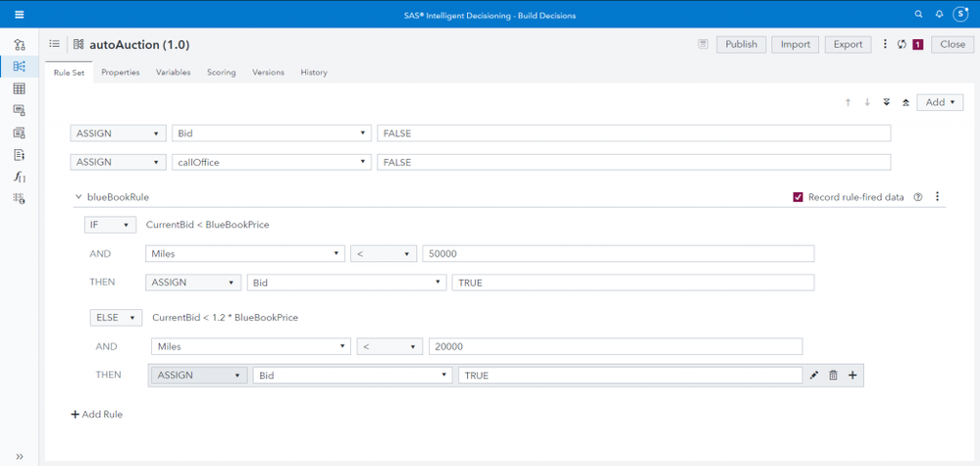Switch to the Scoring tab

pos(222,73)
